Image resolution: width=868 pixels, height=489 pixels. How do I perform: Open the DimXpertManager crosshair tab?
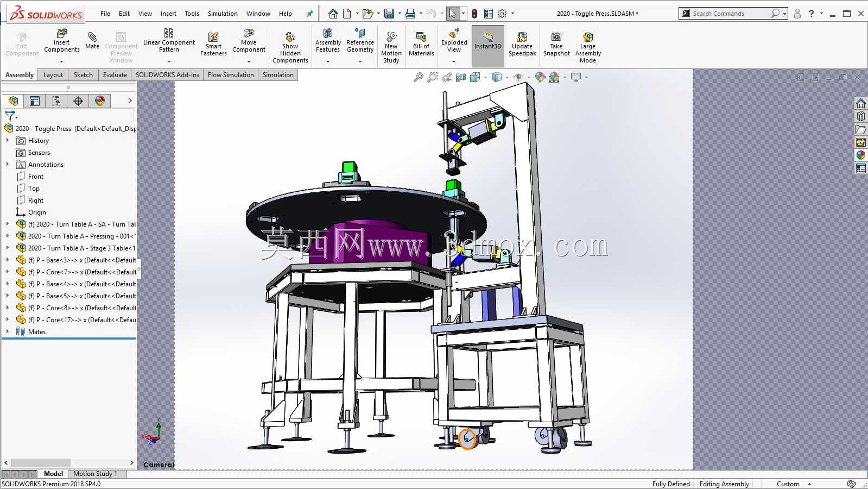point(78,101)
